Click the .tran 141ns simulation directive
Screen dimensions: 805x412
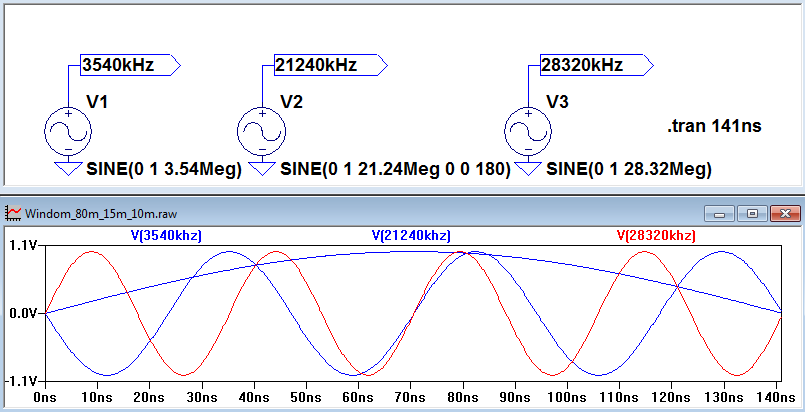point(714,127)
